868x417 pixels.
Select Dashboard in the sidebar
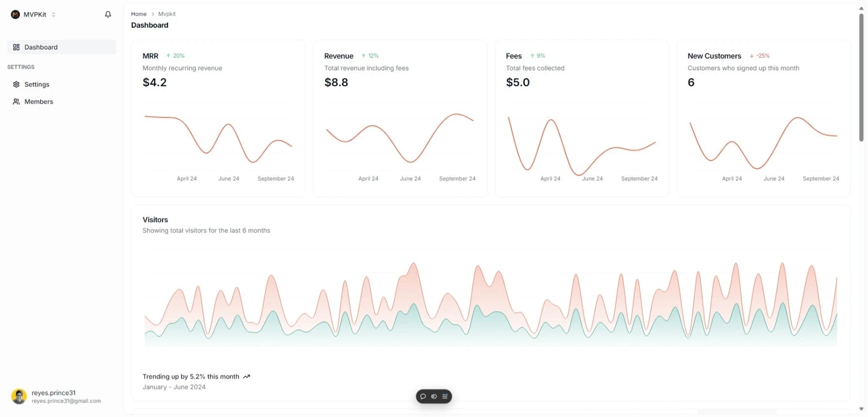pos(41,47)
